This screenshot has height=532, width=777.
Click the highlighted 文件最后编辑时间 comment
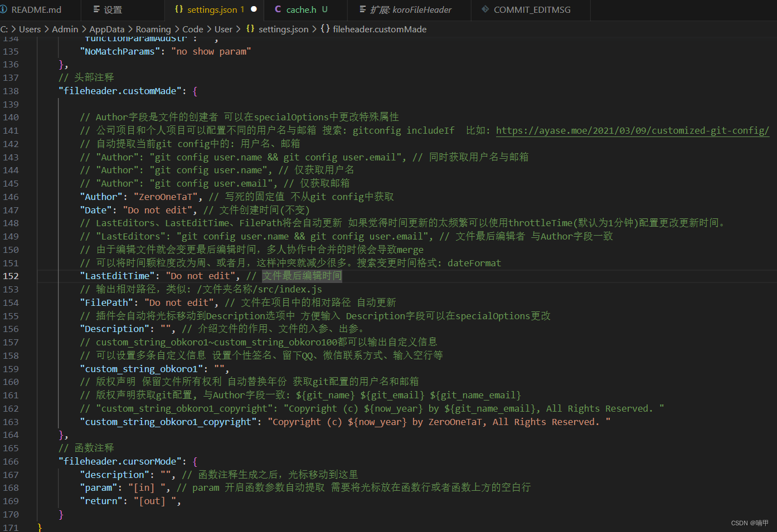coord(302,276)
